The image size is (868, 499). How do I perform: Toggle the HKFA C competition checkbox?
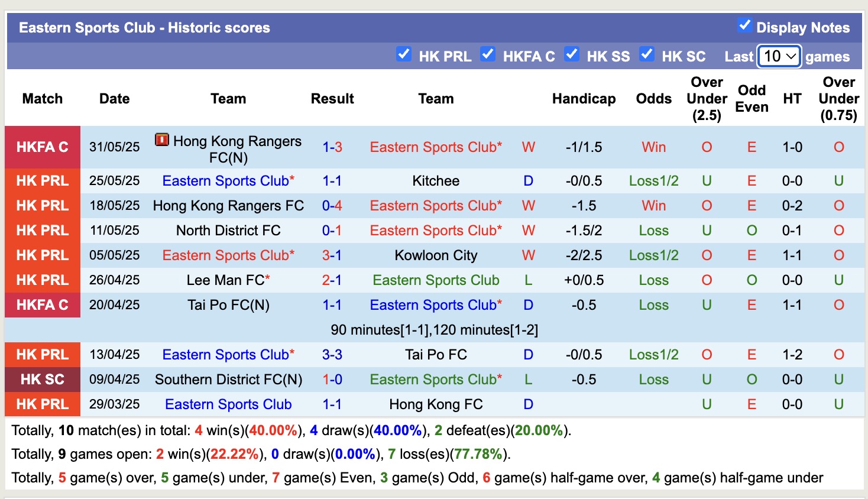(x=488, y=54)
